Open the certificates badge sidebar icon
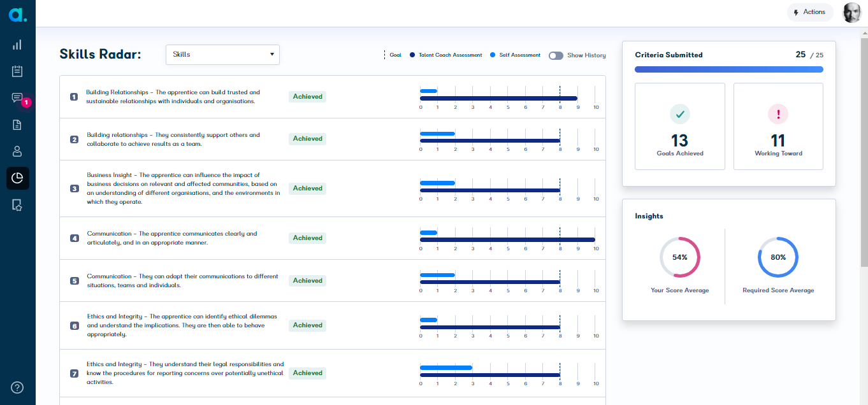Screen dimensions: 868x405 (17, 205)
